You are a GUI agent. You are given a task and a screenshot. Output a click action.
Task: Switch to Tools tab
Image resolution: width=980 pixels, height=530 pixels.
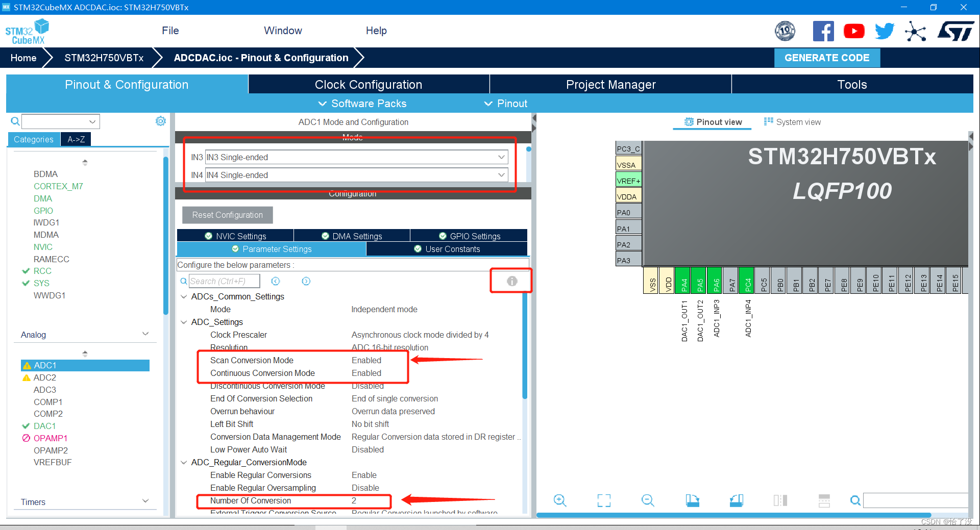(852, 84)
